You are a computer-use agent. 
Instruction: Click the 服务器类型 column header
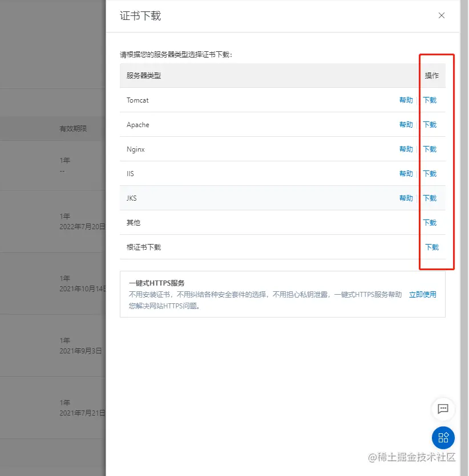(144, 76)
